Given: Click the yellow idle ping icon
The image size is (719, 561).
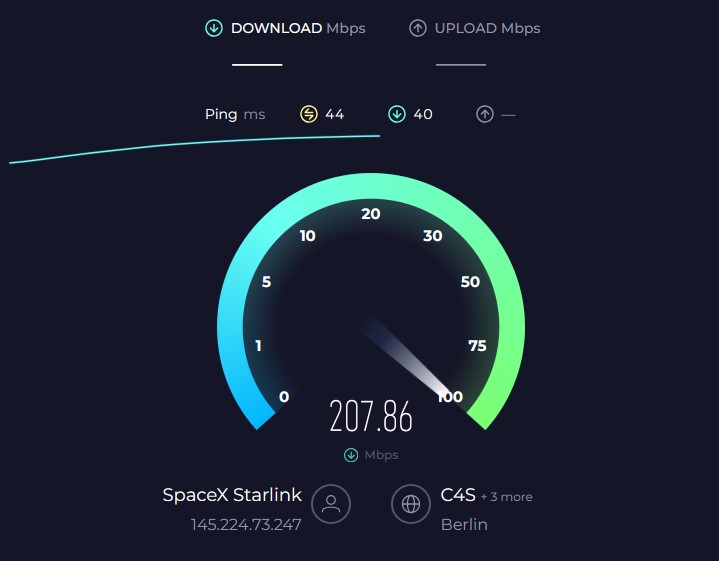Looking at the screenshot, I should coord(309,114).
